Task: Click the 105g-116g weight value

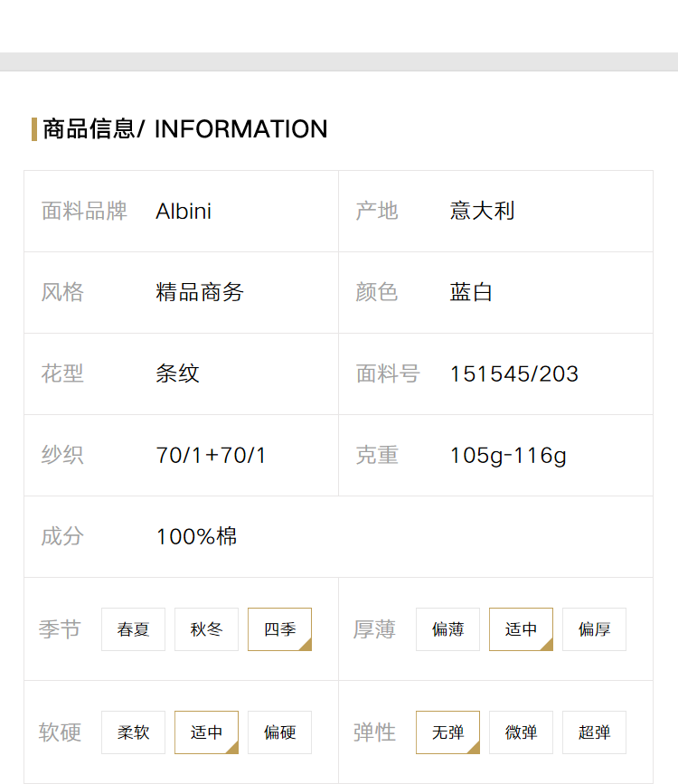Action: (x=508, y=456)
